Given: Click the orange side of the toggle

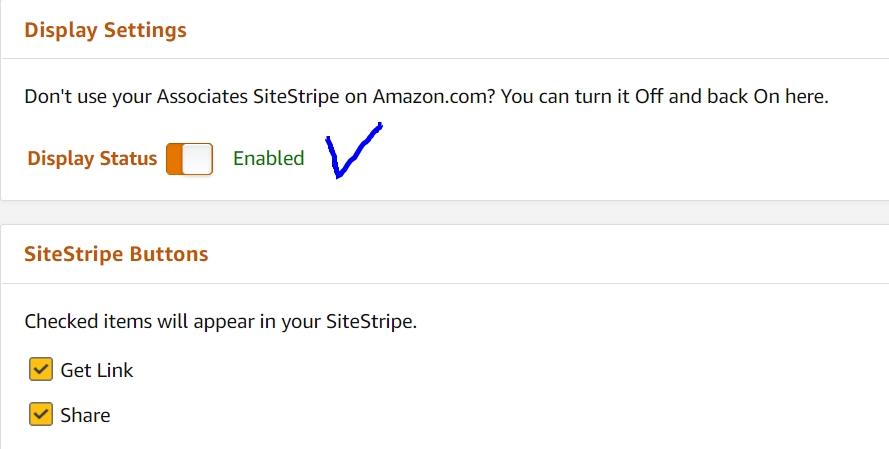Looking at the screenshot, I should [x=174, y=159].
